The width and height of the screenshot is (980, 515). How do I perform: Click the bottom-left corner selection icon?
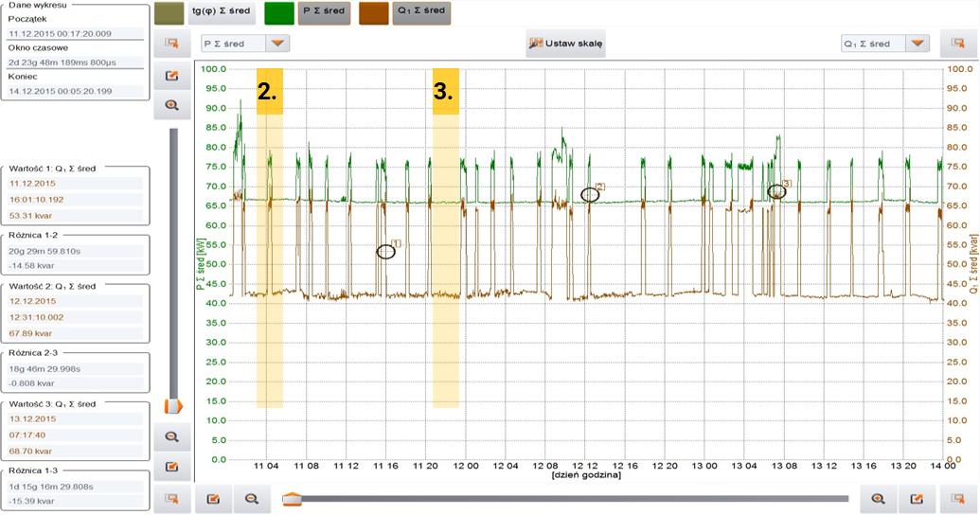click(x=171, y=499)
